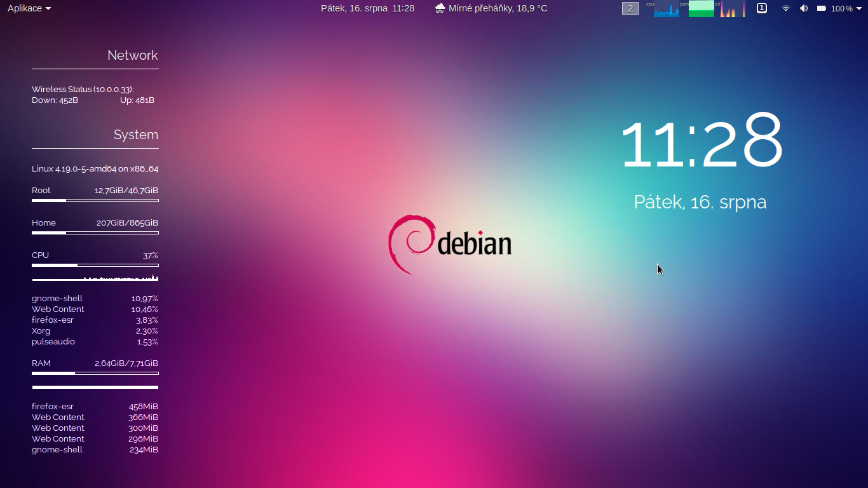Open the Aplikace menu

29,8
